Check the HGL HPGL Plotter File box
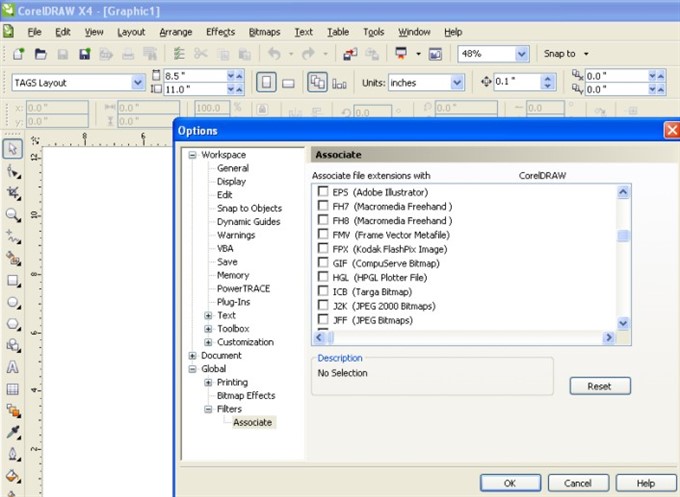This screenshot has width=680, height=497. [323, 277]
